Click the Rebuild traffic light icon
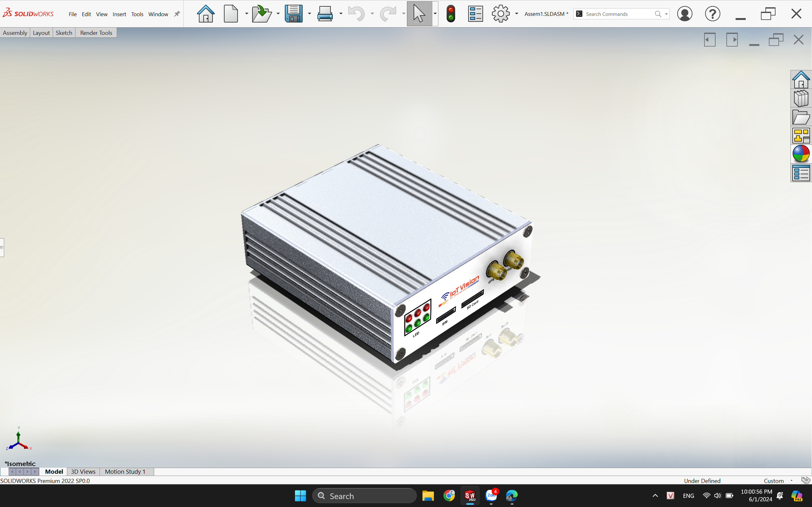Image resolution: width=812 pixels, height=507 pixels. point(451,14)
